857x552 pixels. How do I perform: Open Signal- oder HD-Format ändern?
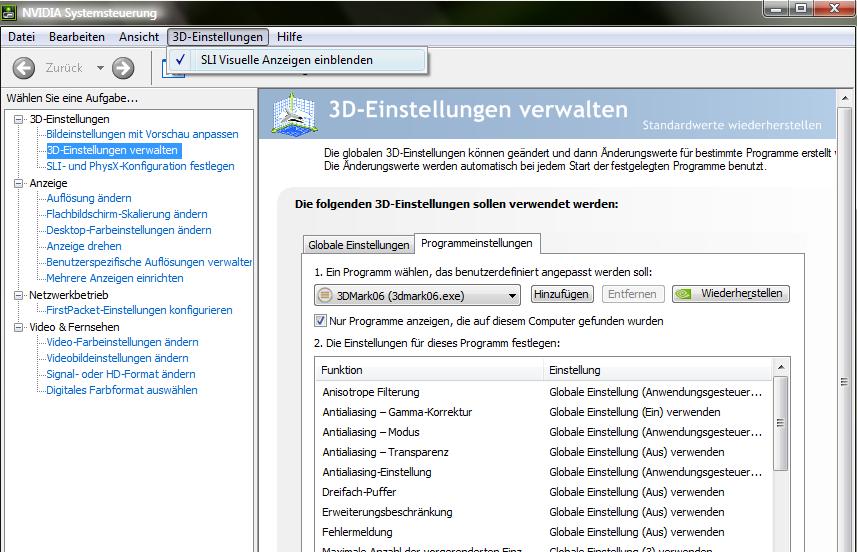[x=120, y=374]
